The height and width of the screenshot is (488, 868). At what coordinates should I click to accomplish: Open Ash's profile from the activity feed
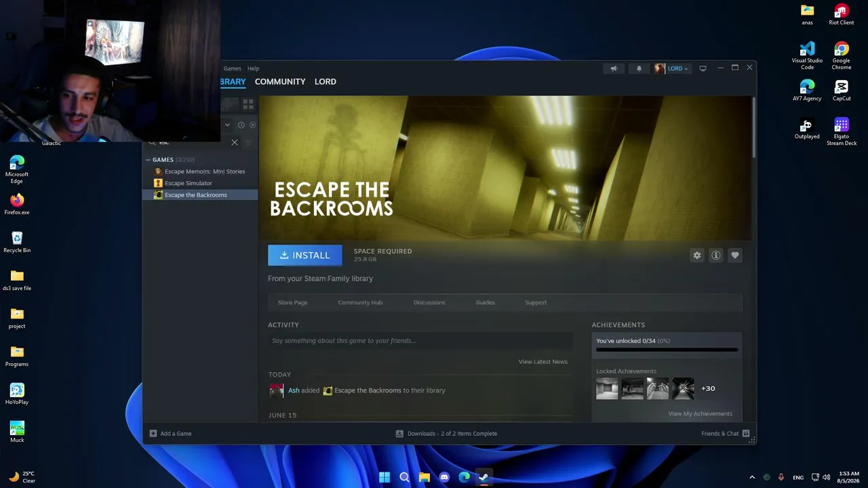coord(294,390)
